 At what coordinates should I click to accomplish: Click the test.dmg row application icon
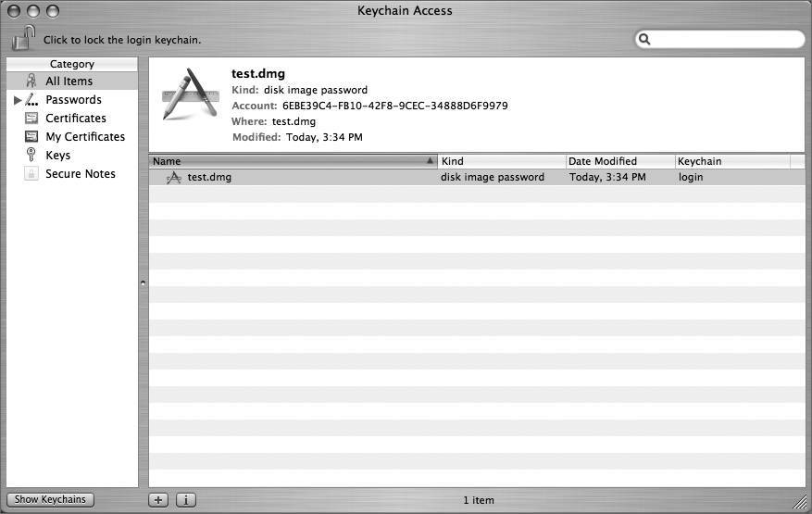point(173,178)
